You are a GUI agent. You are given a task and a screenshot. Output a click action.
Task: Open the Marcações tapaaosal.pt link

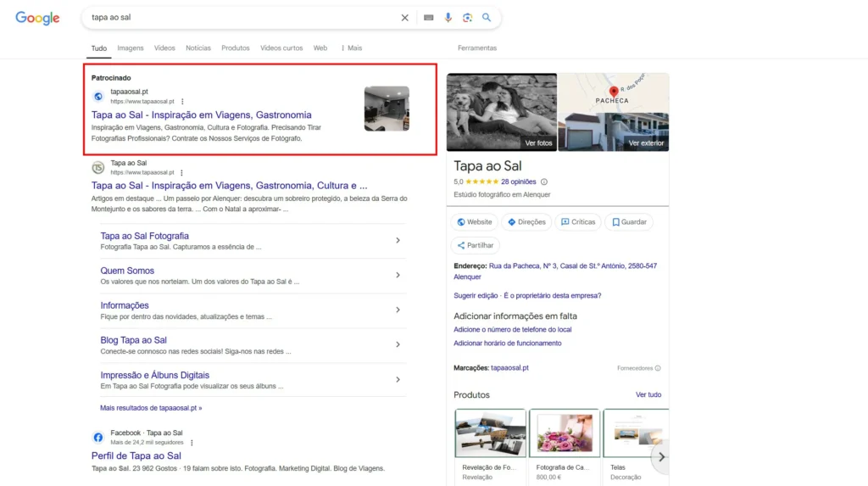tap(509, 368)
